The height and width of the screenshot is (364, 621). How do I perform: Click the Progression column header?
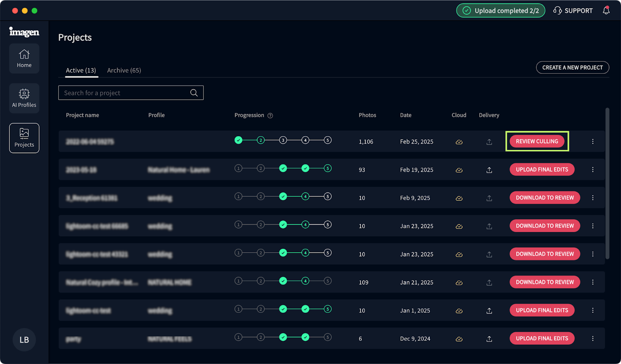point(249,115)
